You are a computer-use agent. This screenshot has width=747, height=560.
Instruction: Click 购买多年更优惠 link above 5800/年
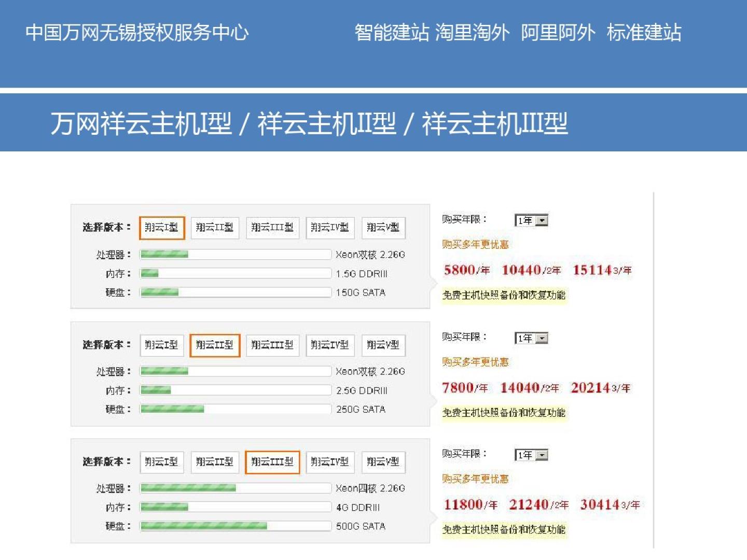coord(475,244)
